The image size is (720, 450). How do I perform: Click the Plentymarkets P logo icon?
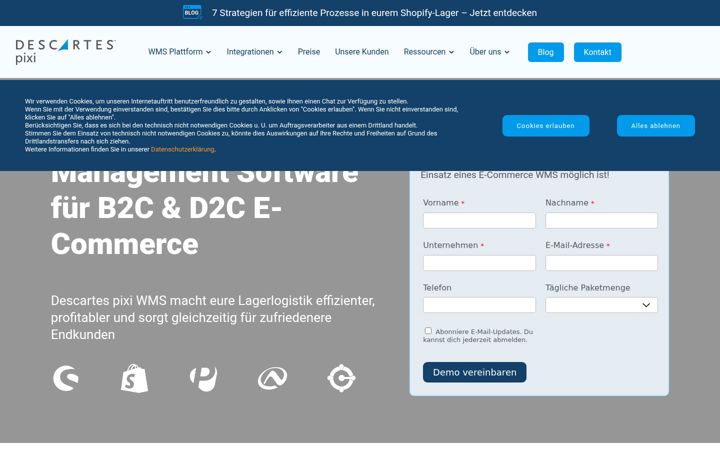click(x=203, y=378)
